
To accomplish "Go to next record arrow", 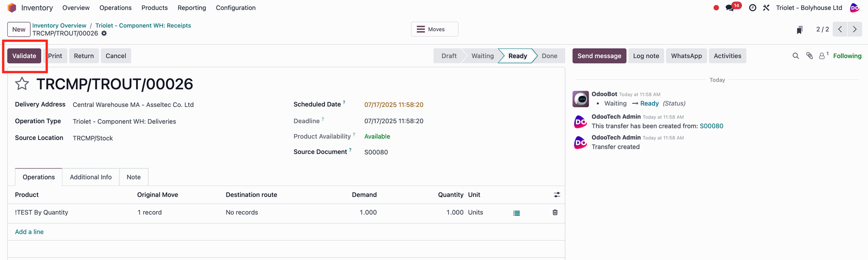I will 854,29.
